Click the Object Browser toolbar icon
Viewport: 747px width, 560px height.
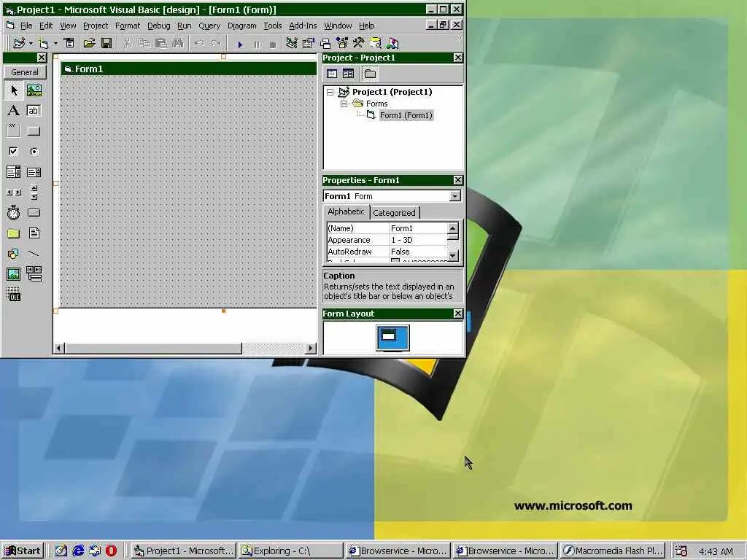coord(342,43)
